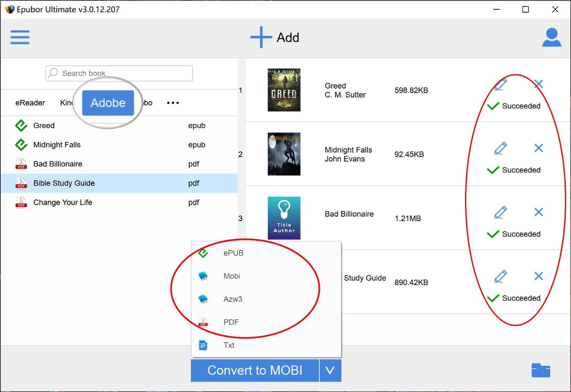The image size is (571, 392).
Task: Click Study Guide title in conversion list
Action: [365, 278]
